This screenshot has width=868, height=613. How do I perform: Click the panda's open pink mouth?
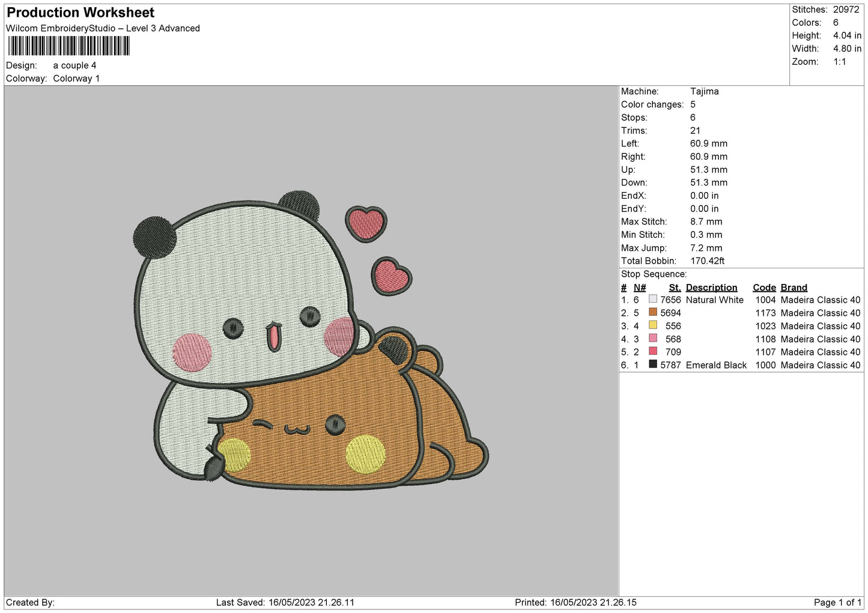(x=273, y=337)
